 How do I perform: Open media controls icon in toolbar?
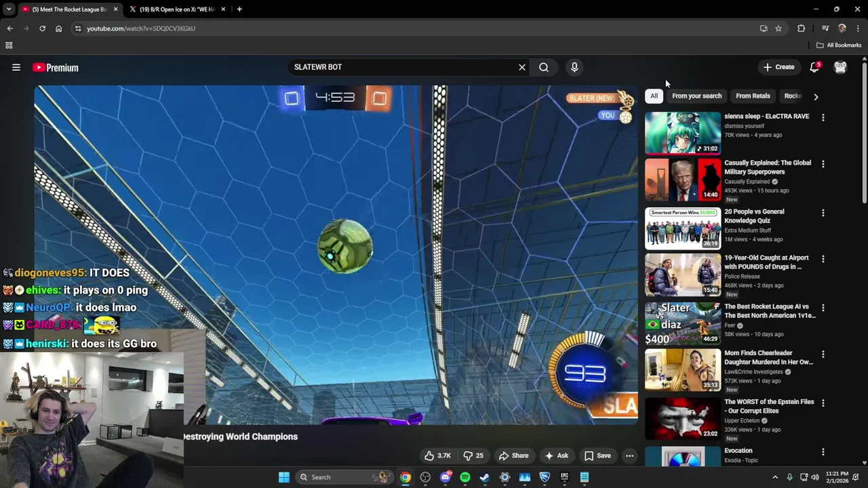pos(825,28)
